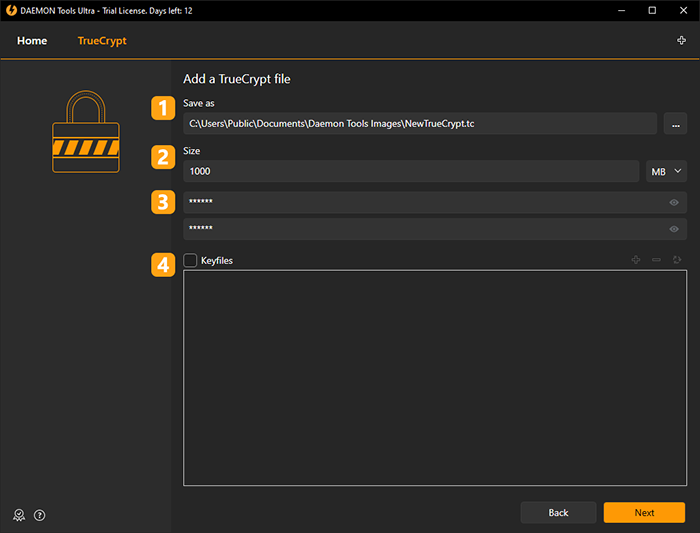Click the add keyfile plus icon
The height and width of the screenshot is (533, 700).
(636, 259)
